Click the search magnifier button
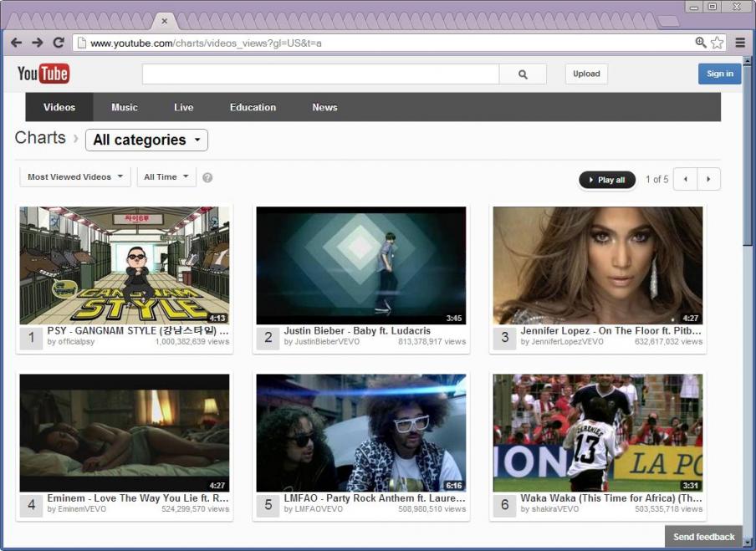 (x=523, y=74)
